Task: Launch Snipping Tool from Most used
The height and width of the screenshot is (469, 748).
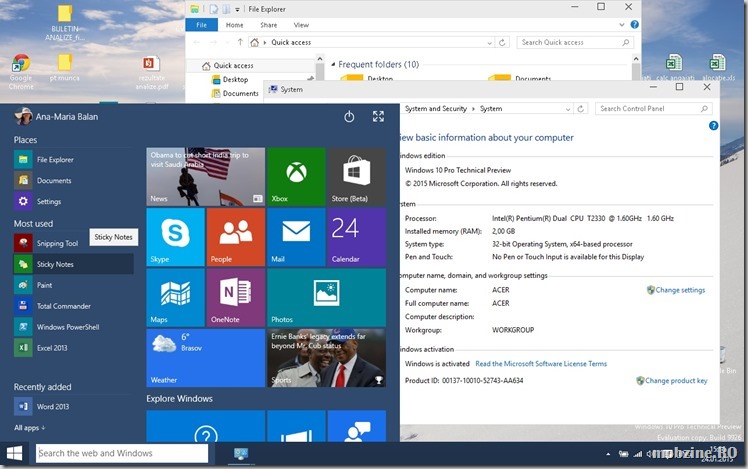Action: [73, 243]
